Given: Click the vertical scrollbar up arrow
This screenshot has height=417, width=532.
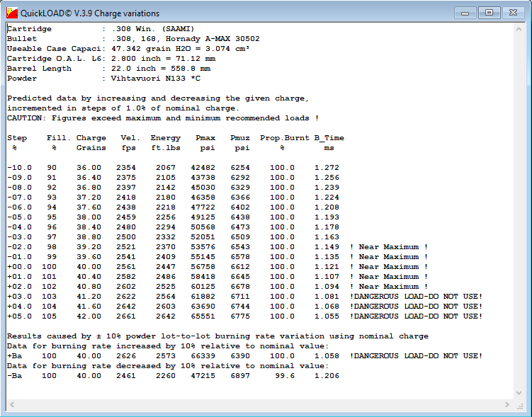Looking at the screenshot, I should [519, 30].
